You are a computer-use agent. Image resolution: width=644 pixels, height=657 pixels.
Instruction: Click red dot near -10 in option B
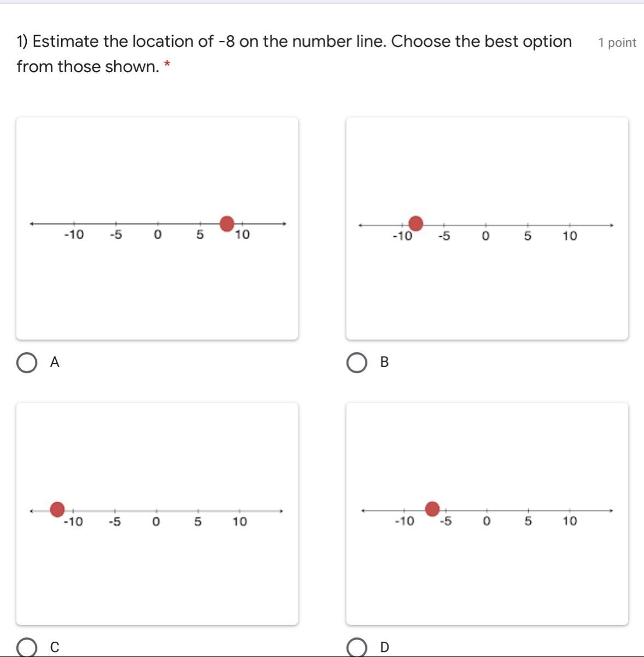(416, 223)
